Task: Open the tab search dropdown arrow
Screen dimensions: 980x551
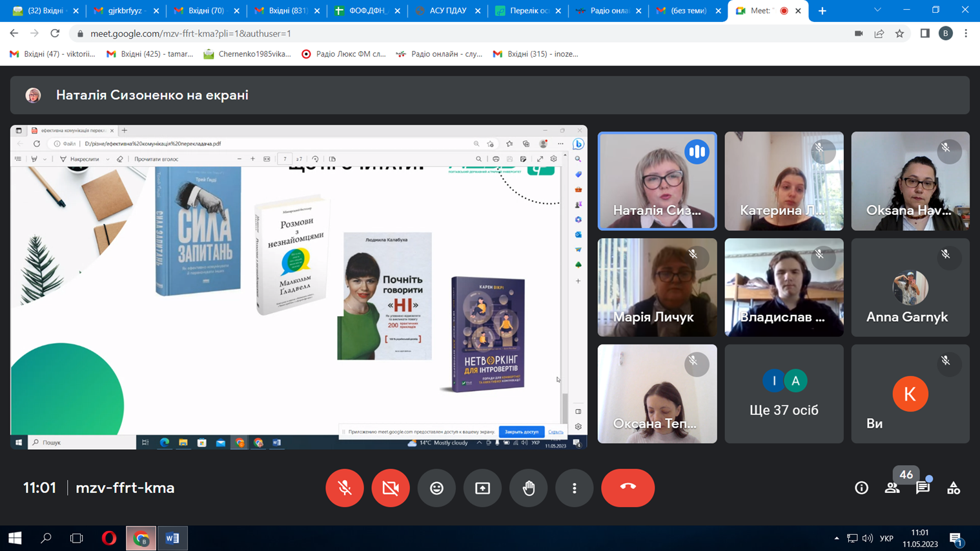Action: 877,10
